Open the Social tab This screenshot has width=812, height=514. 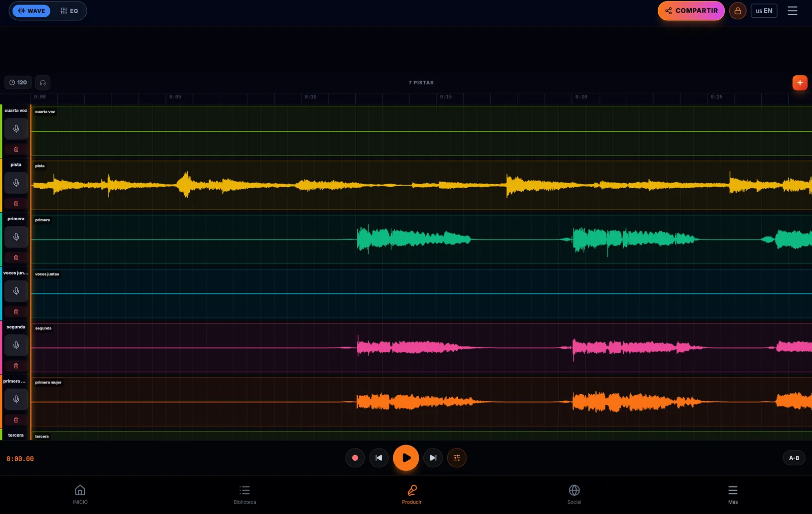point(574,495)
